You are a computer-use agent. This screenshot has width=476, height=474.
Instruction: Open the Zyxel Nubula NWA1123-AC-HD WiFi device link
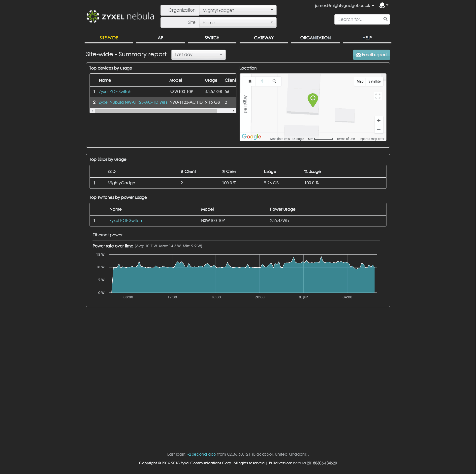[133, 102]
